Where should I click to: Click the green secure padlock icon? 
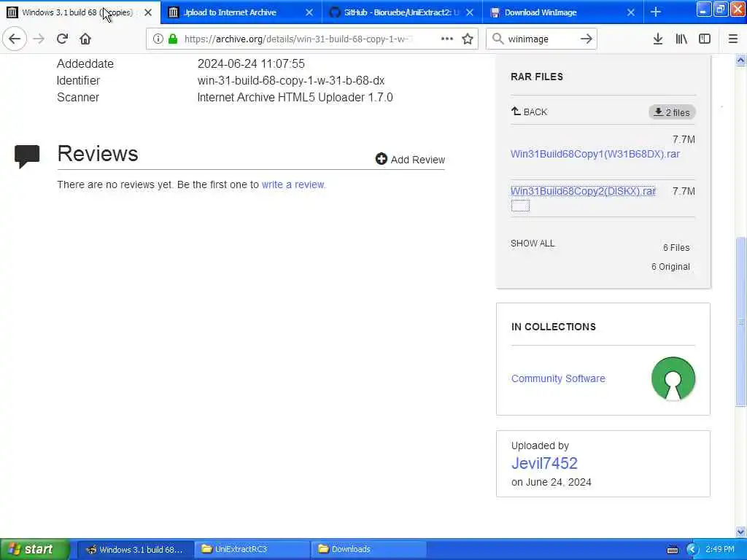173,39
